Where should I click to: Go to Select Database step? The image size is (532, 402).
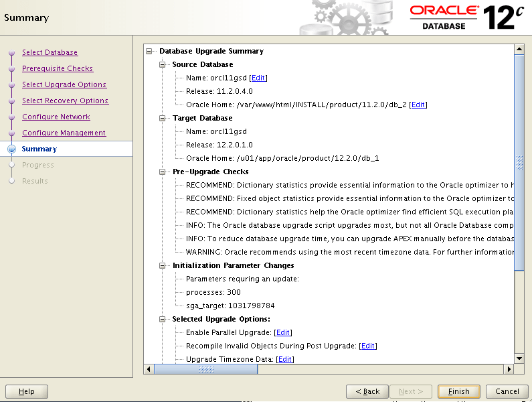pos(50,52)
